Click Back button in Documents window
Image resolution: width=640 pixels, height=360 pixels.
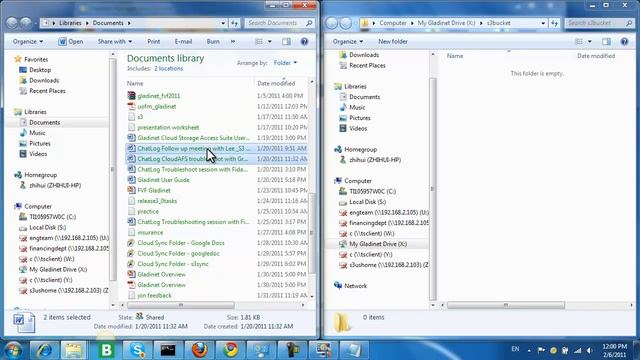[12, 23]
